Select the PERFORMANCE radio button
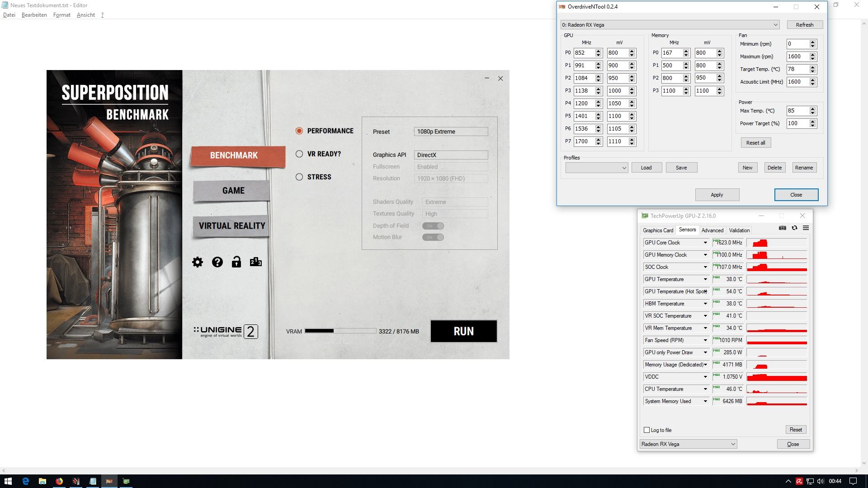The height and width of the screenshot is (488, 868). coord(299,131)
